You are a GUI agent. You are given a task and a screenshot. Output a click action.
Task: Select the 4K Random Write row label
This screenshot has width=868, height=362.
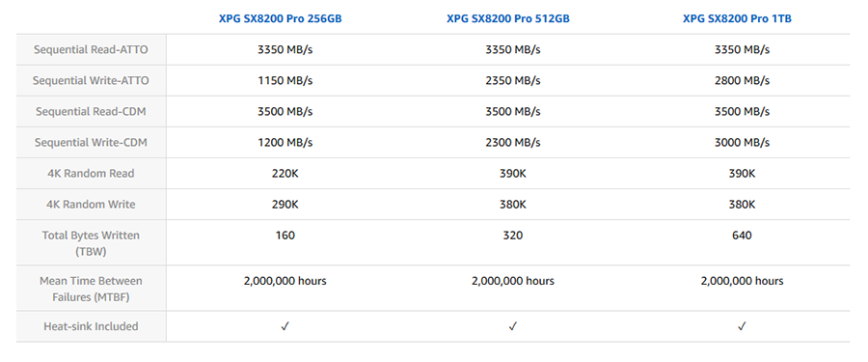click(x=91, y=205)
